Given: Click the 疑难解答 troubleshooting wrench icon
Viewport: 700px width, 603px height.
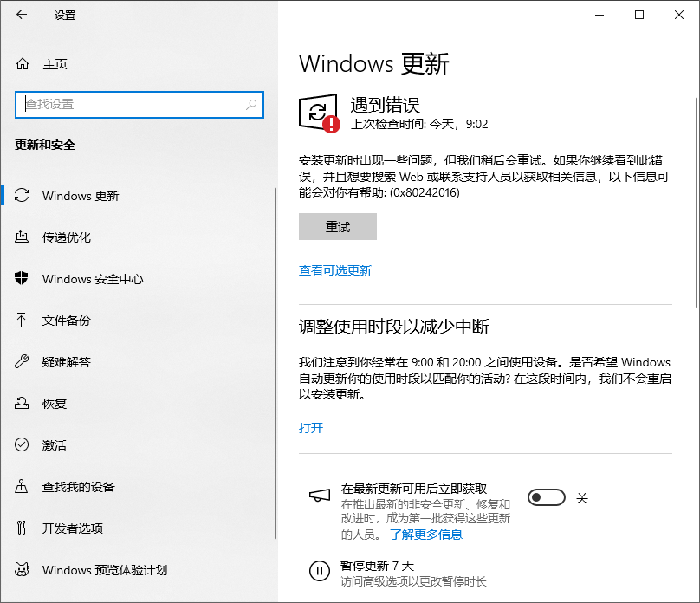Looking at the screenshot, I should 21,362.
